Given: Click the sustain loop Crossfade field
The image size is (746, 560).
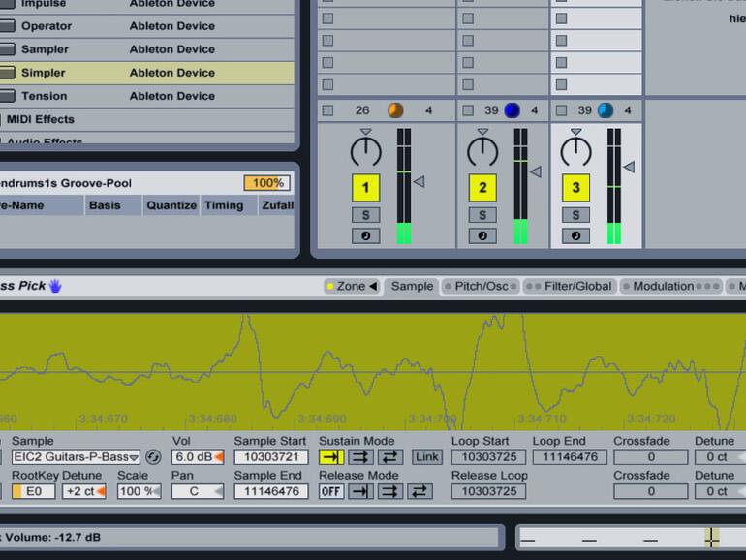Looking at the screenshot, I should [650, 457].
